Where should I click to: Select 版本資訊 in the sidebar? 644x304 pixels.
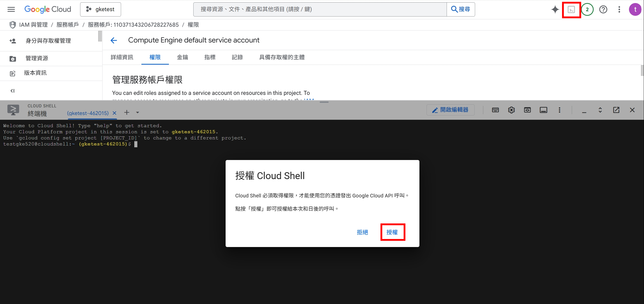[35, 73]
